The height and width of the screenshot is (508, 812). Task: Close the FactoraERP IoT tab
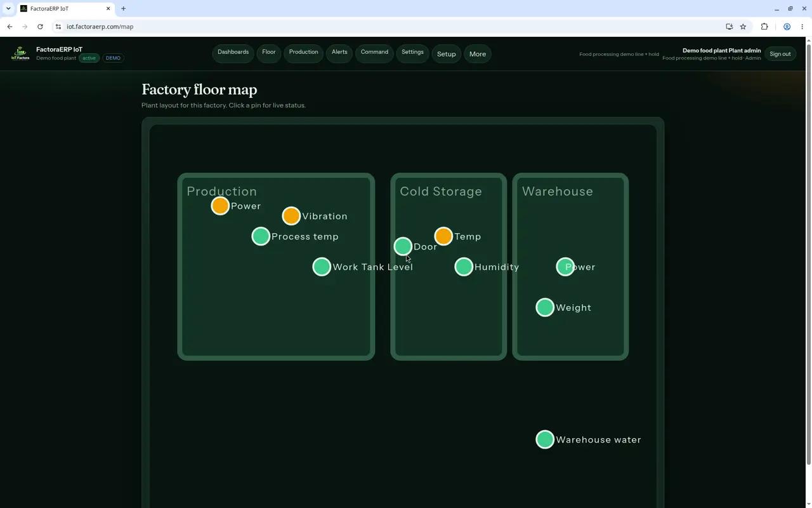point(108,9)
